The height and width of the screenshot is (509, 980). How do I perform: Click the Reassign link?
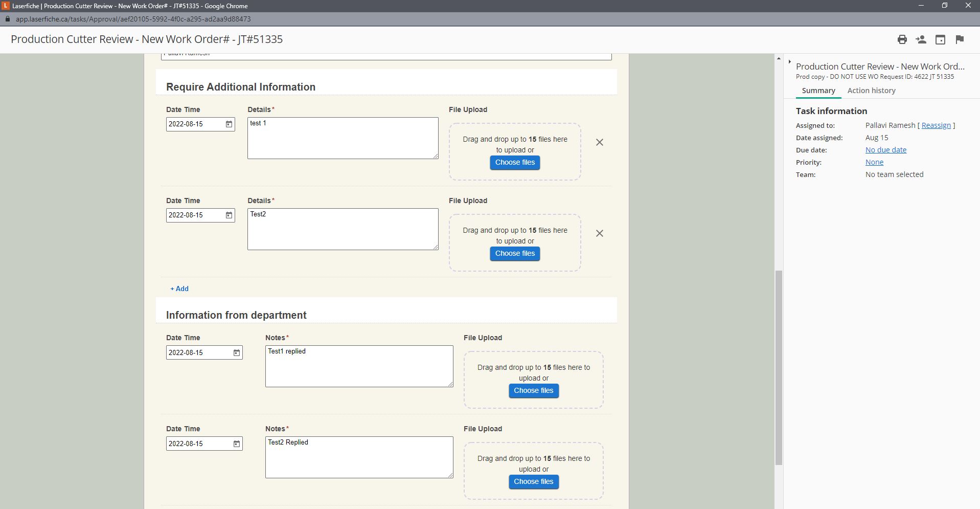[936, 125]
